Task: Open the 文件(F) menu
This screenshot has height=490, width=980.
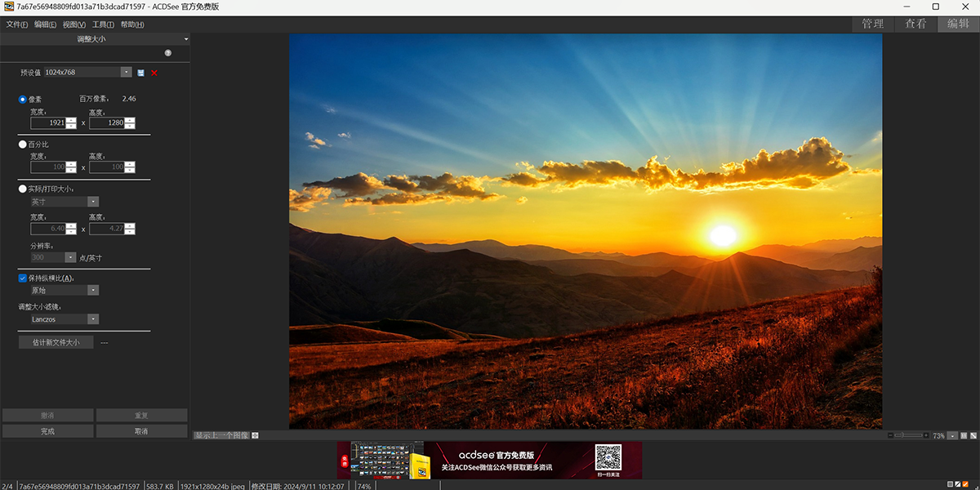Action: (17, 24)
